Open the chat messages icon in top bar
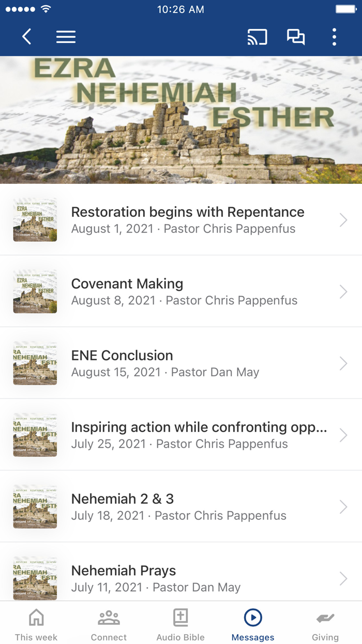The height and width of the screenshot is (644, 362). (296, 37)
